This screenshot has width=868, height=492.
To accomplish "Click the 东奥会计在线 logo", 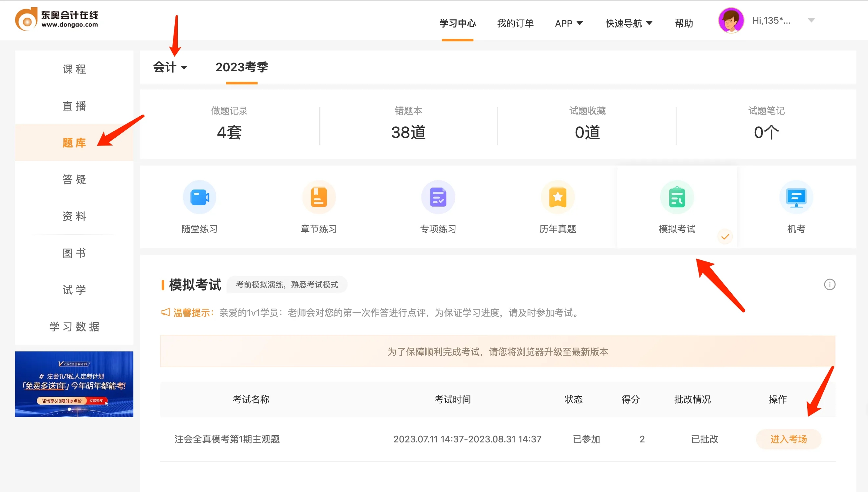I will (57, 19).
